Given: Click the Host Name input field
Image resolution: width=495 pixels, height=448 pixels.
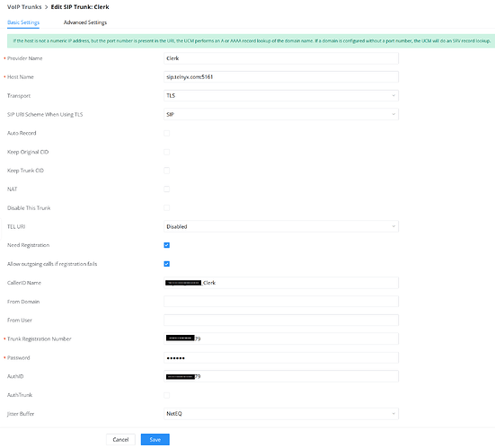Looking at the screenshot, I should 281,77.
